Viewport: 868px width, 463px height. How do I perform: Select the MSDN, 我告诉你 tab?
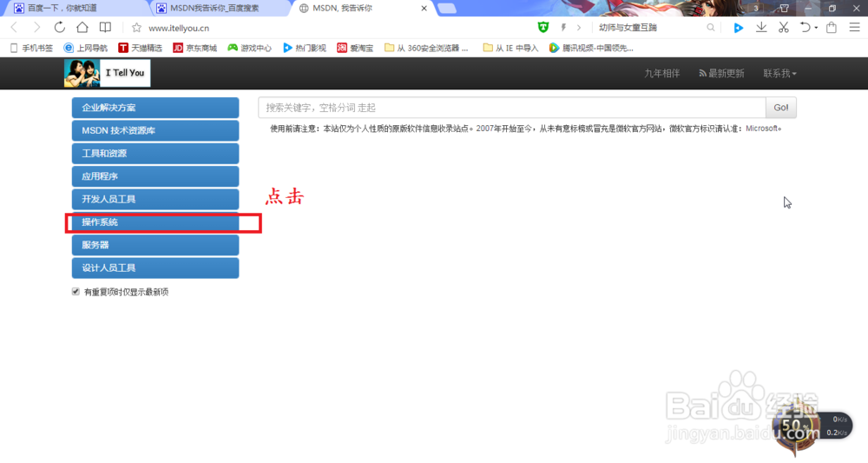(363, 9)
